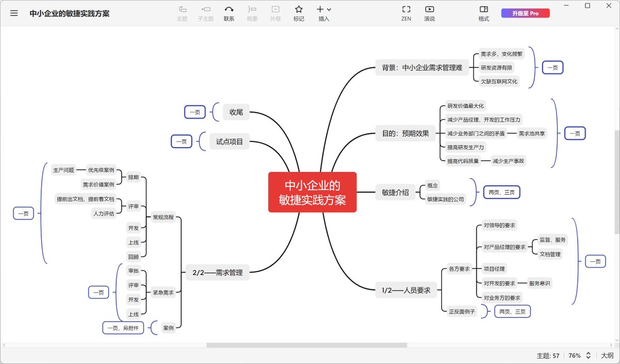Click the 主题 topic tool

(x=182, y=14)
